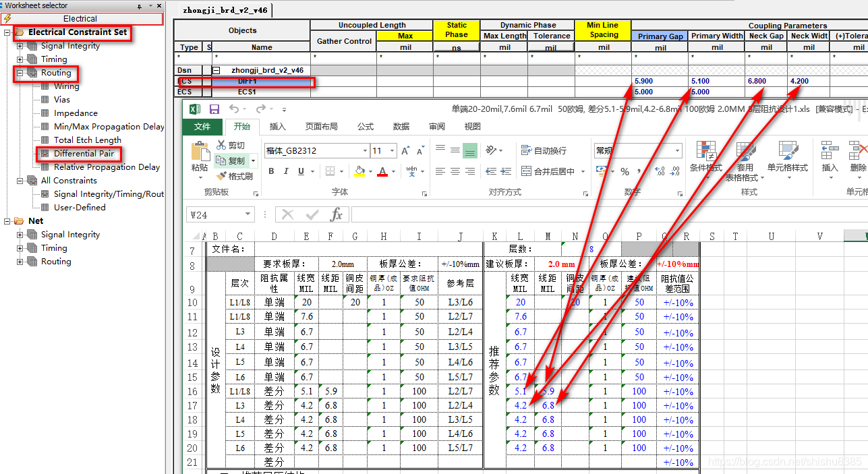
Task: Click the Electrical button in worksheet selector
Action: click(80, 19)
